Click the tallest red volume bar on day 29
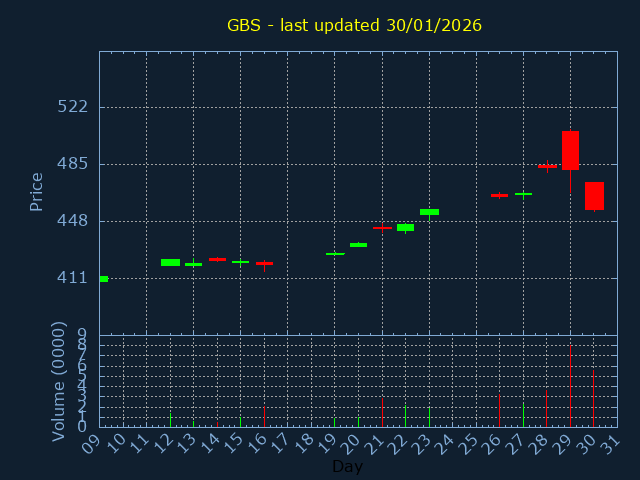640x480 pixels. tap(570, 386)
